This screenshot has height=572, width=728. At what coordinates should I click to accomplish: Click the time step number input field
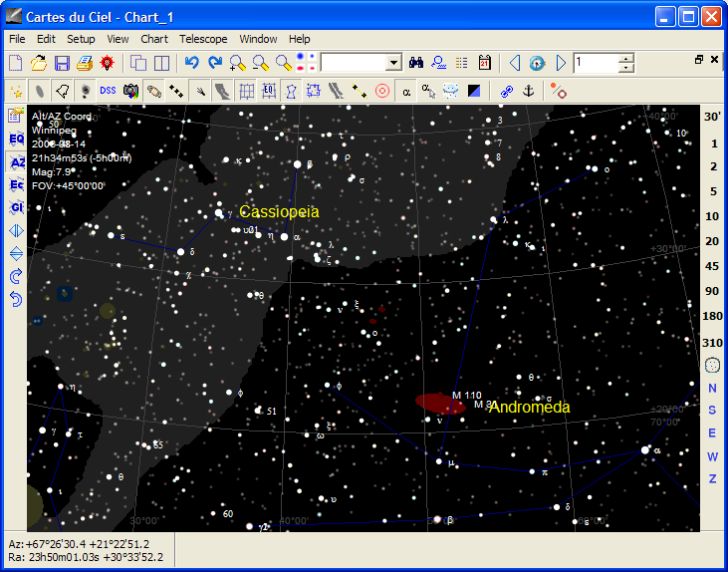(595, 63)
